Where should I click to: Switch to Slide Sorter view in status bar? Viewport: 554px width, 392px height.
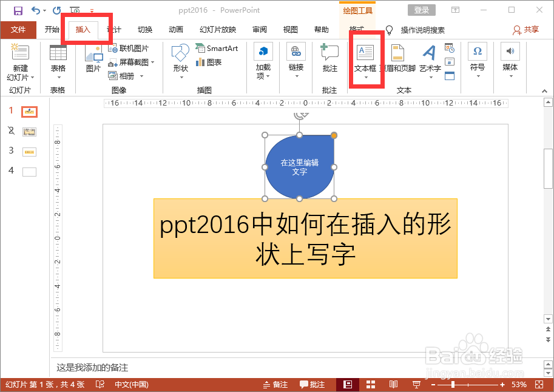[371, 384]
